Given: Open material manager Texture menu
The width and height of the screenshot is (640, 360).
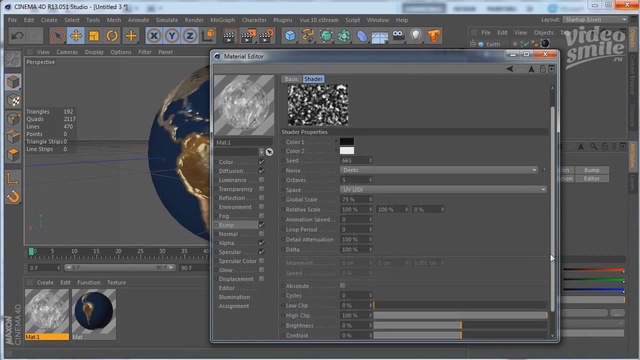Looking at the screenshot, I should tap(116, 282).
